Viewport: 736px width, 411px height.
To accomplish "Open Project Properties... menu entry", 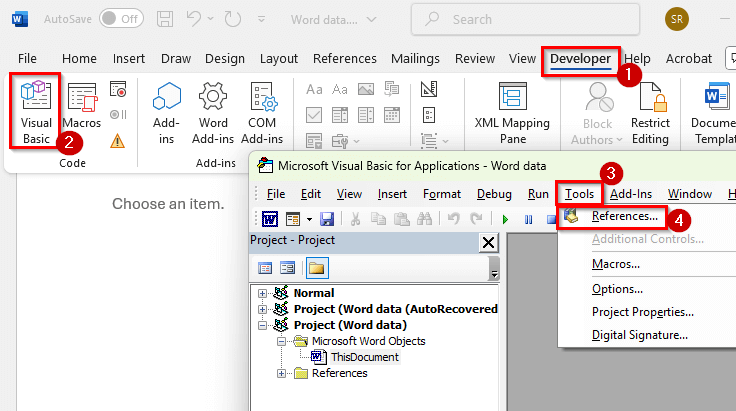I will pyautogui.click(x=643, y=312).
